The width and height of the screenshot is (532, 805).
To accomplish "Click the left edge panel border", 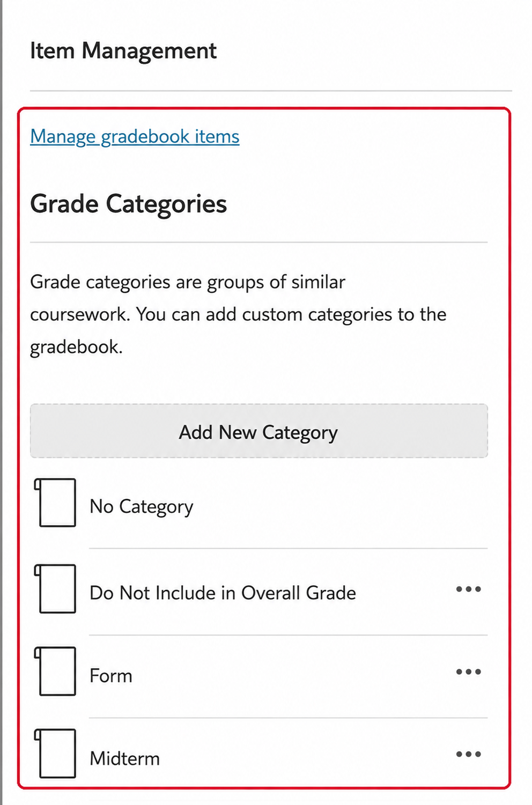I will (x=2, y=402).
